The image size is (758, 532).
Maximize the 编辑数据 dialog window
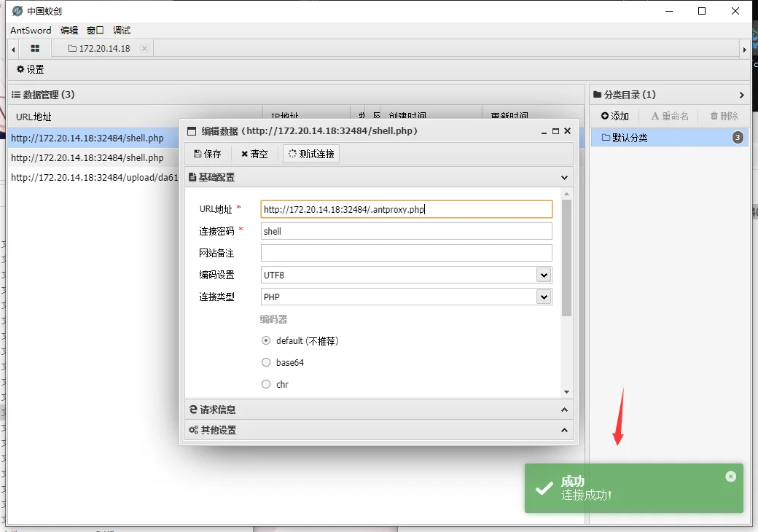pos(555,131)
